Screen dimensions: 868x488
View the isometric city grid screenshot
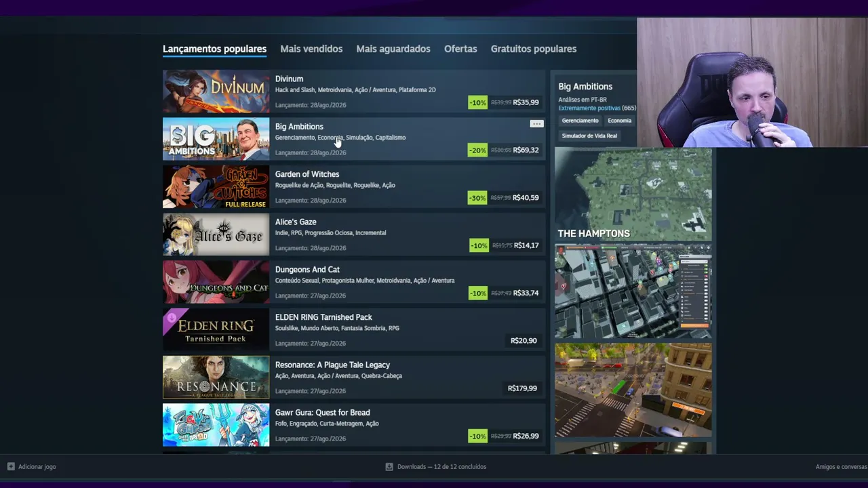[x=633, y=292]
